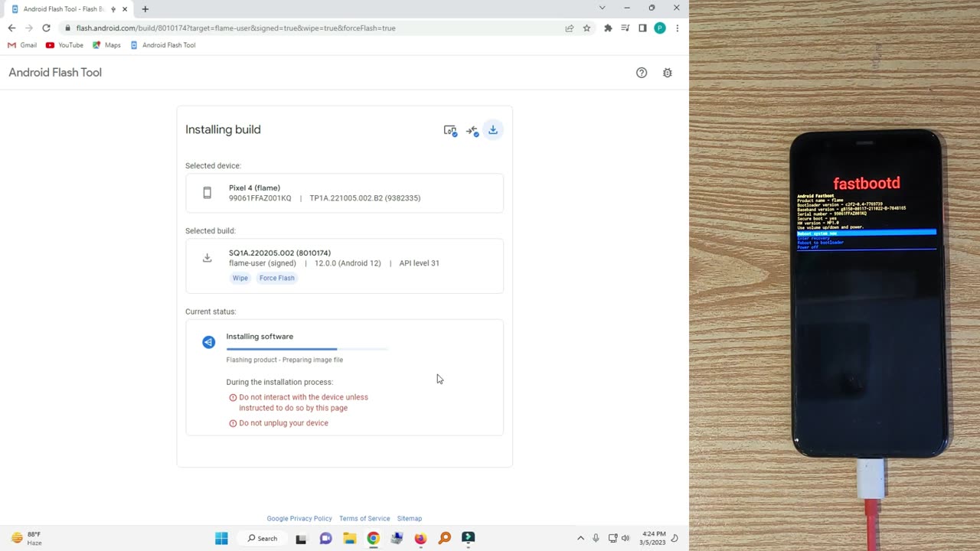Screen dimensions: 980x551
Task: Click the address bar URL
Action: (236, 28)
